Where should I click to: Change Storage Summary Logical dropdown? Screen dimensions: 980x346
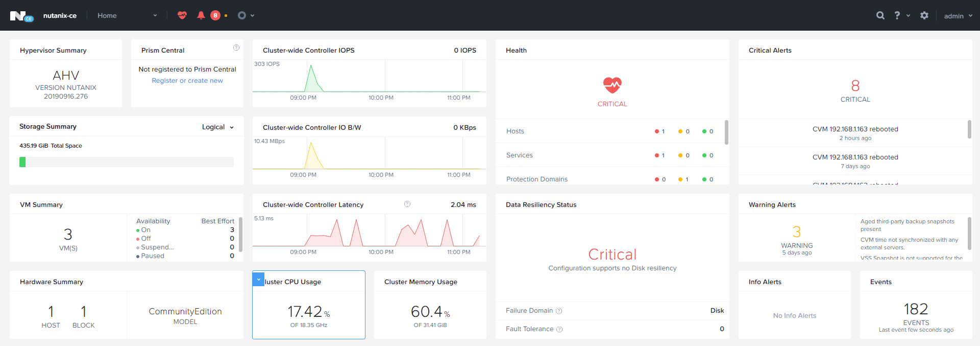(x=218, y=127)
